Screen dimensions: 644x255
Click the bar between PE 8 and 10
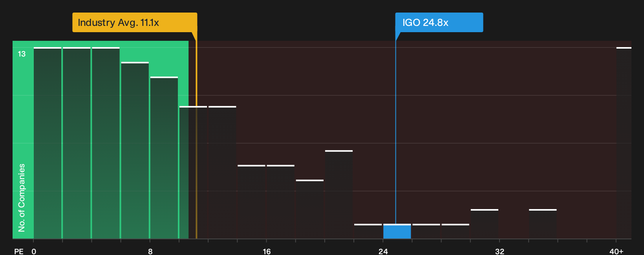pyautogui.click(x=164, y=158)
